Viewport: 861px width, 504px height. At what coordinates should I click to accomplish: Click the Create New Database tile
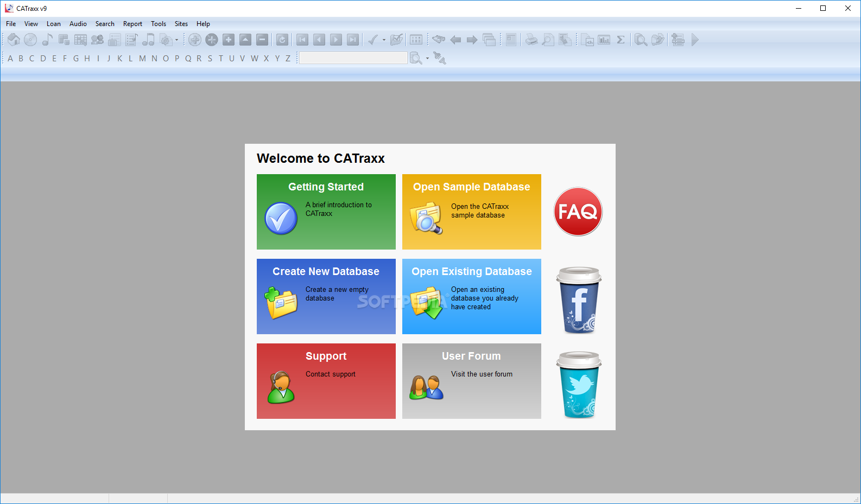click(326, 296)
